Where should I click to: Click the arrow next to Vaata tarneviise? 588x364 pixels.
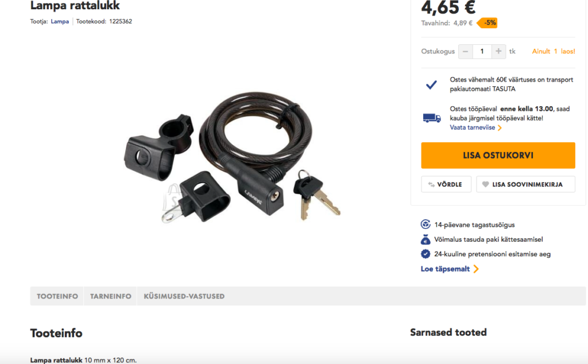click(x=500, y=128)
